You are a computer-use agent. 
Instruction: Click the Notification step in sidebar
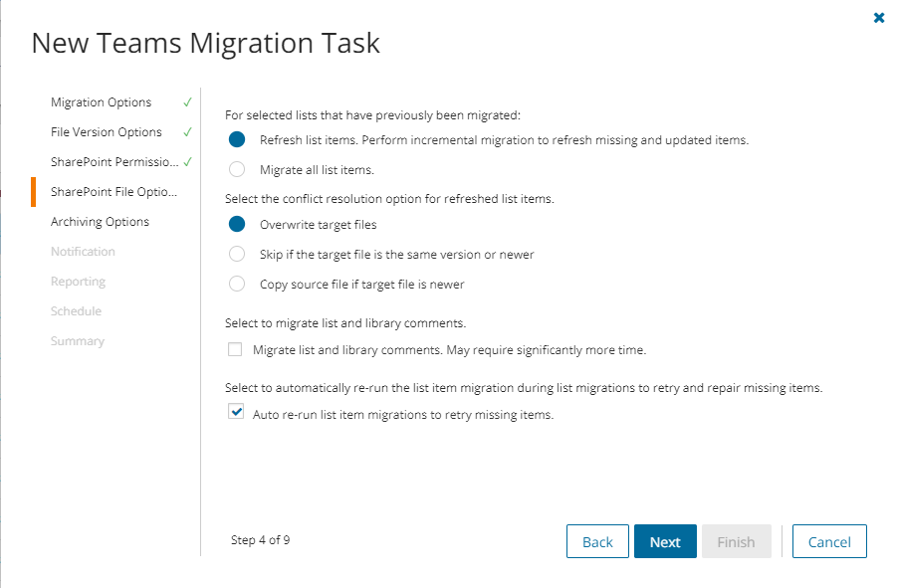(x=83, y=252)
